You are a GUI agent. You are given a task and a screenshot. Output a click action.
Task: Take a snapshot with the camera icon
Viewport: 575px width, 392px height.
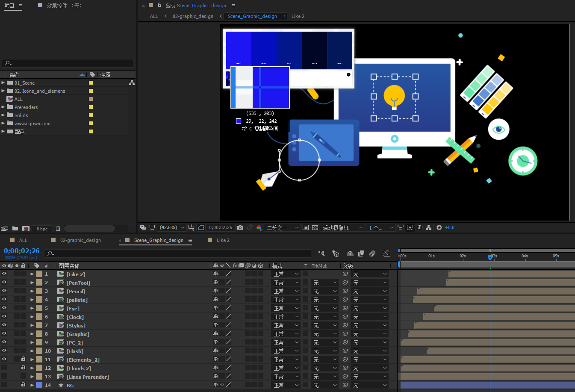(240, 228)
